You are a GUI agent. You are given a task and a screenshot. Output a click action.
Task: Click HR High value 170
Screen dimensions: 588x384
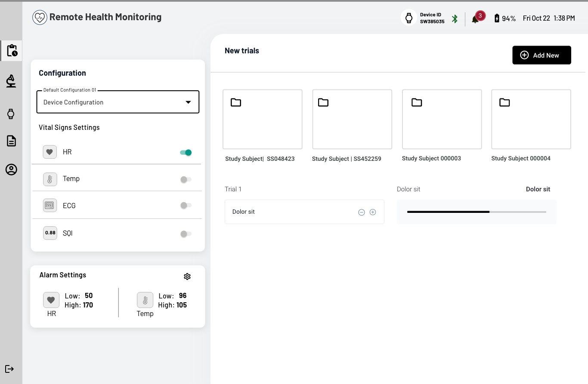88,305
